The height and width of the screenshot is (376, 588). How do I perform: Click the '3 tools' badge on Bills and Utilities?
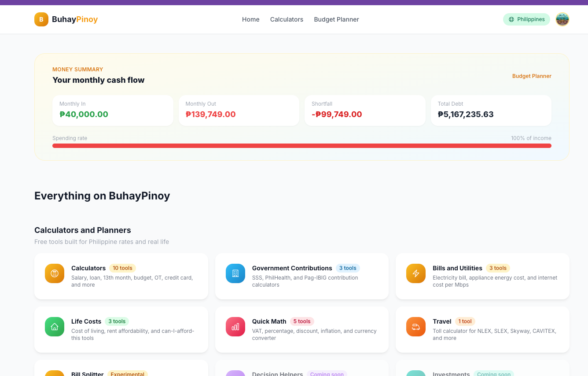pyautogui.click(x=498, y=268)
